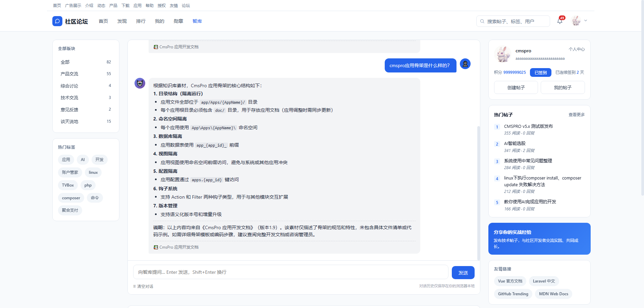644x308 pixels.
Task: Click the 社区论坛 logo icon
Action: [57, 21]
